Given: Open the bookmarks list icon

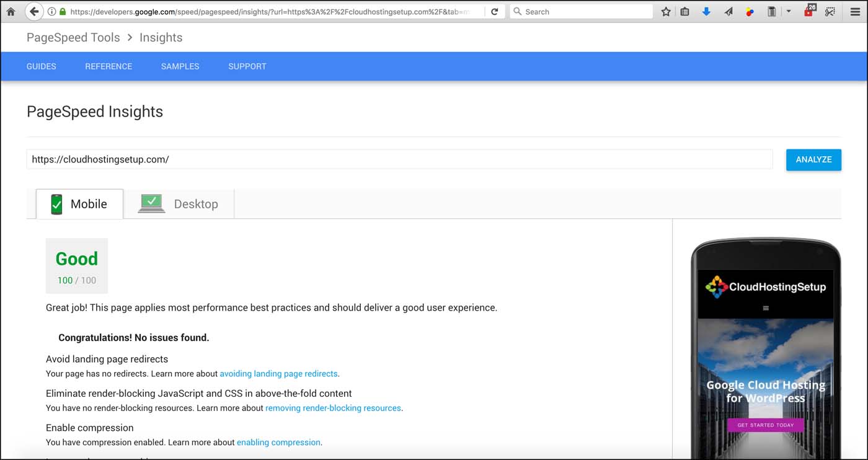Looking at the screenshot, I should pos(684,11).
